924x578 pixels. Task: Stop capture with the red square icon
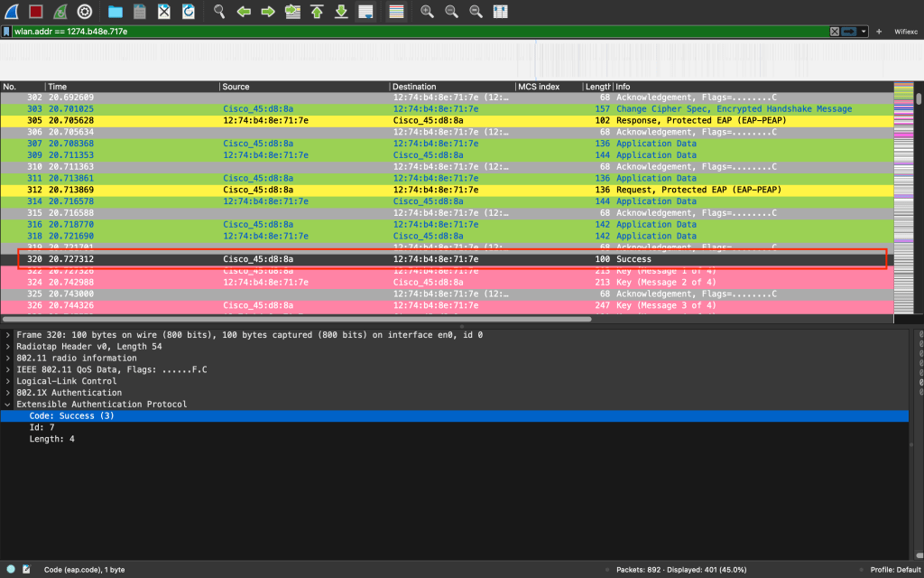pyautogui.click(x=36, y=12)
